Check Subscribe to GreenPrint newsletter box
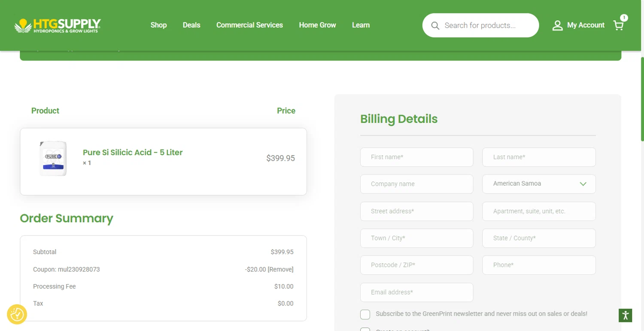The height and width of the screenshot is (331, 644). 365,314
